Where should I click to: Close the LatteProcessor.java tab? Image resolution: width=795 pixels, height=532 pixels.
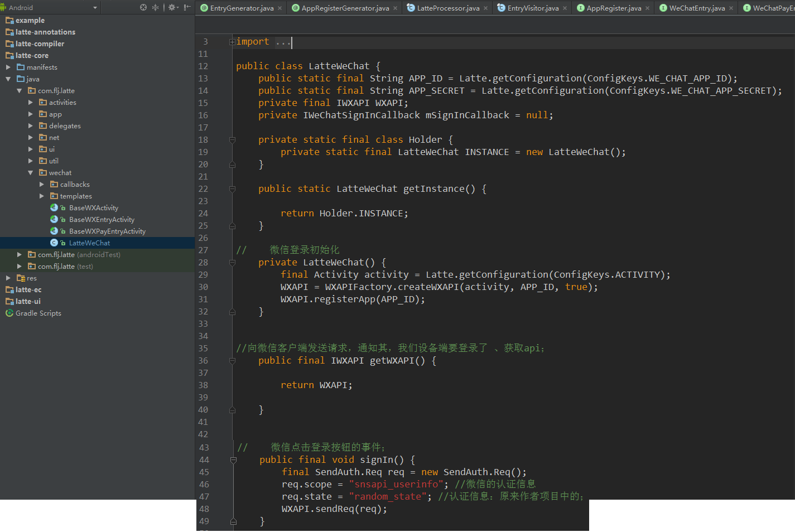pos(486,8)
